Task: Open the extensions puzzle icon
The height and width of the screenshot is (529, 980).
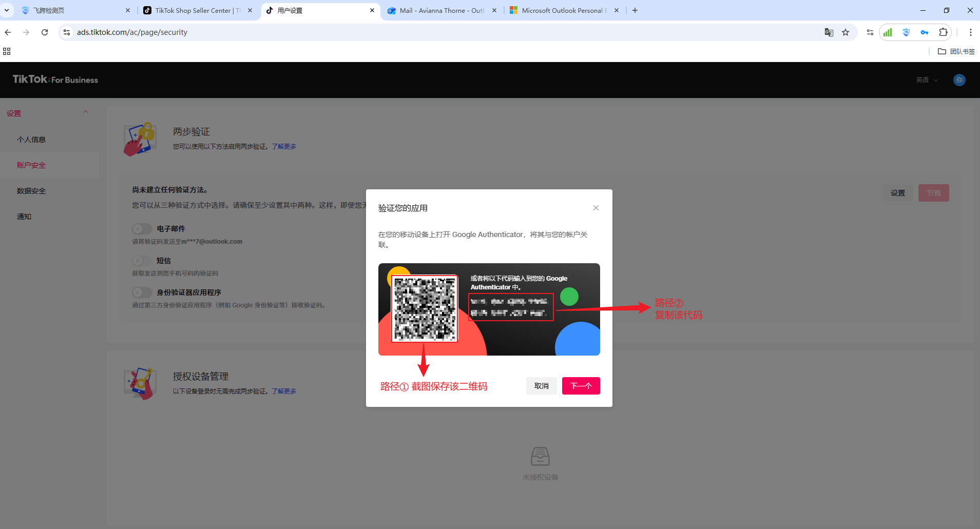Action: (x=943, y=32)
